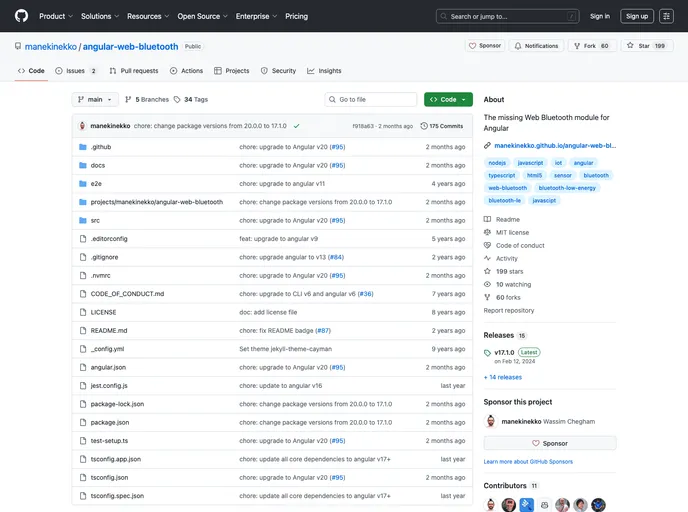Screen dimensions: 688x512
Task: Open the angular-web-bluetooth repository link
Action: coord(130,47)
